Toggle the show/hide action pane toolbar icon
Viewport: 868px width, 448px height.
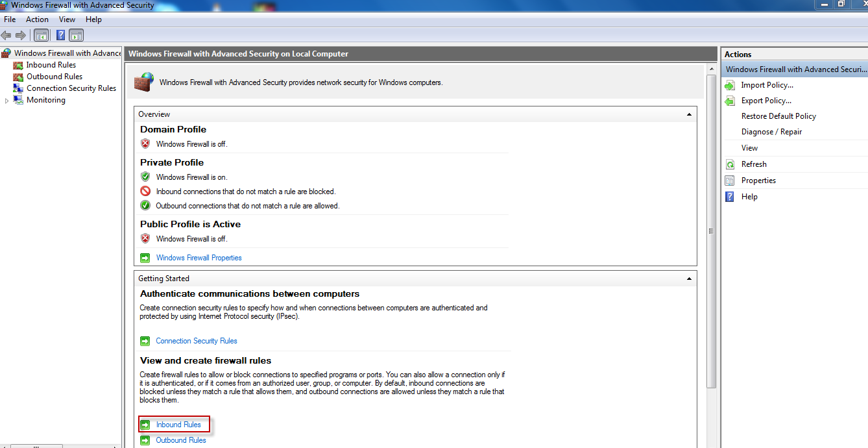click(x=77, y=35)
